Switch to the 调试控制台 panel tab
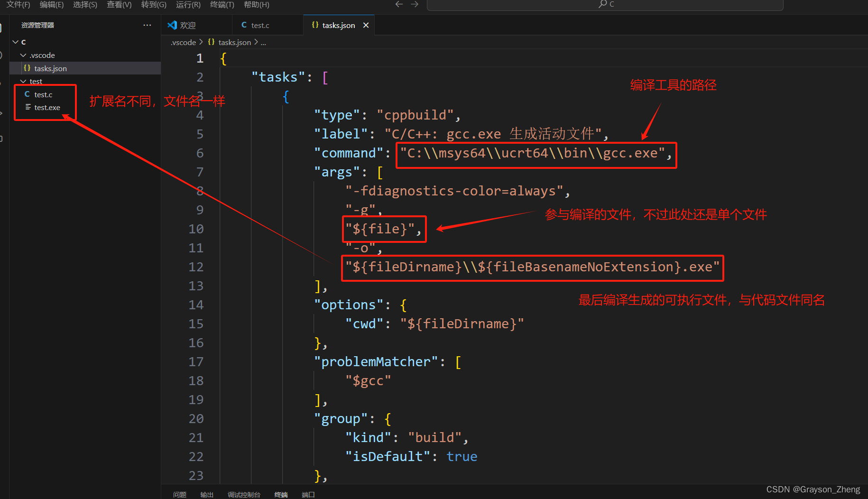 (x=244, y=494)
